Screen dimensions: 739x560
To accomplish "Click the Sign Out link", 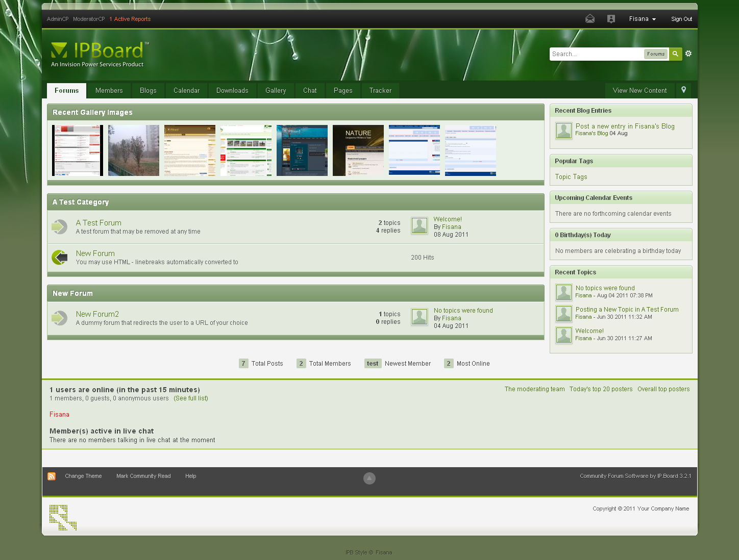I will coord(681,19).
